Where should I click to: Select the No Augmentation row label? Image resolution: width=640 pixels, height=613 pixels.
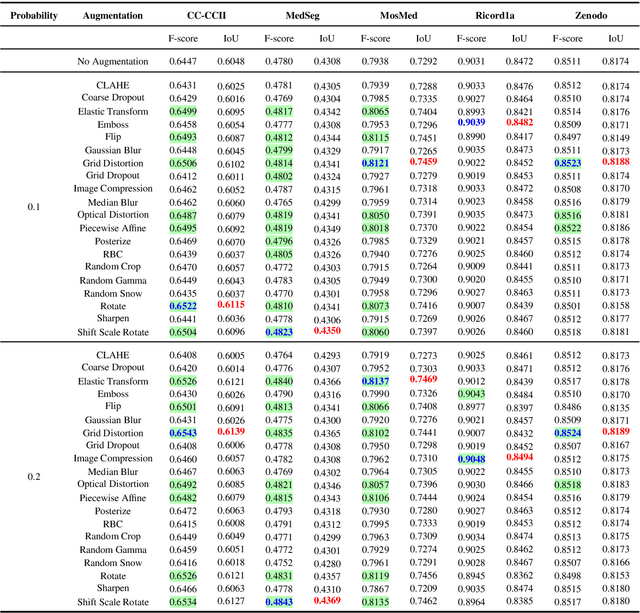[113, 61]
